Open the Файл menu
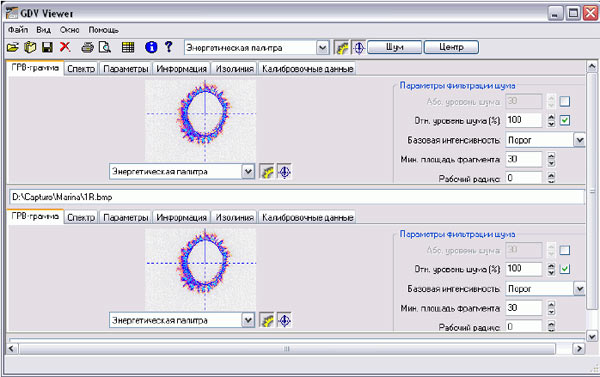The width and height of the screenshot is (600, 377). point(18,30)
